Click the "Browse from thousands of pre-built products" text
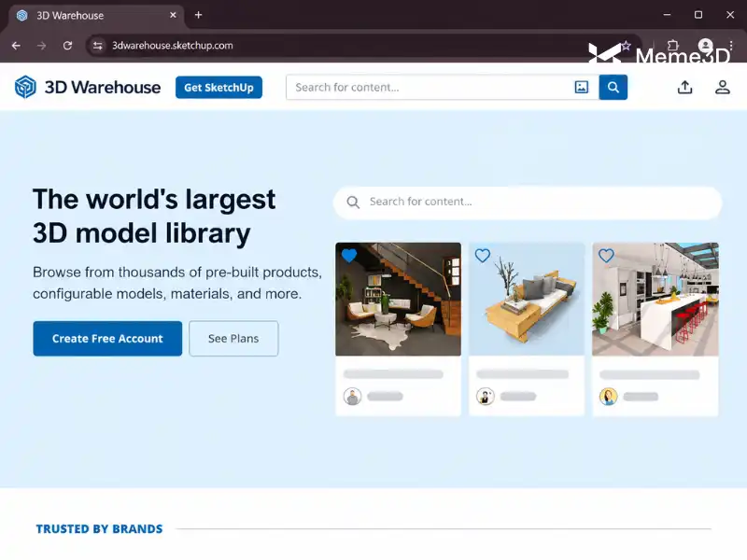747x560 pixels. pos(177,273)
